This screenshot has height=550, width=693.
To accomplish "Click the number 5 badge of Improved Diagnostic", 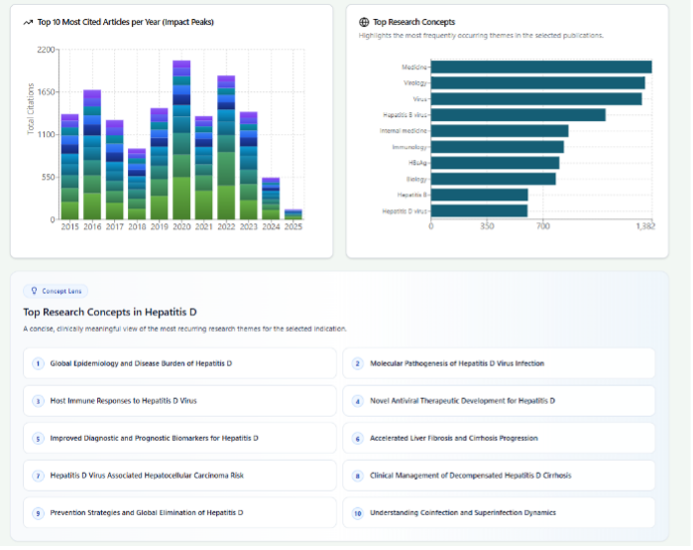I will coord(38,439).
